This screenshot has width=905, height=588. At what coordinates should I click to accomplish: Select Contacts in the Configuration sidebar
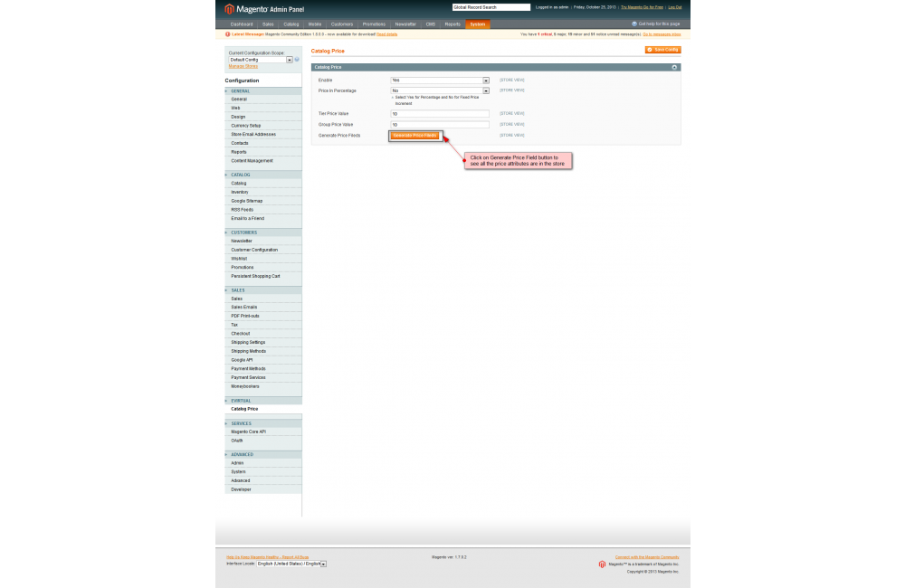pyautogui.click(x=263, y=143)
